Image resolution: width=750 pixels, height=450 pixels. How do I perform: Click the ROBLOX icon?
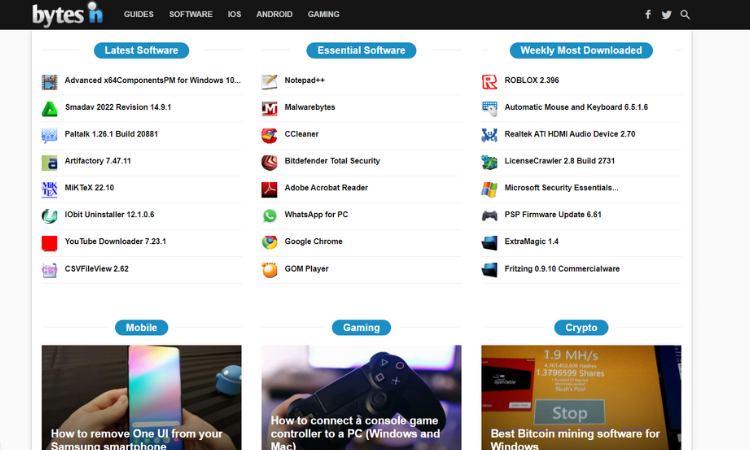click(489, 82)
